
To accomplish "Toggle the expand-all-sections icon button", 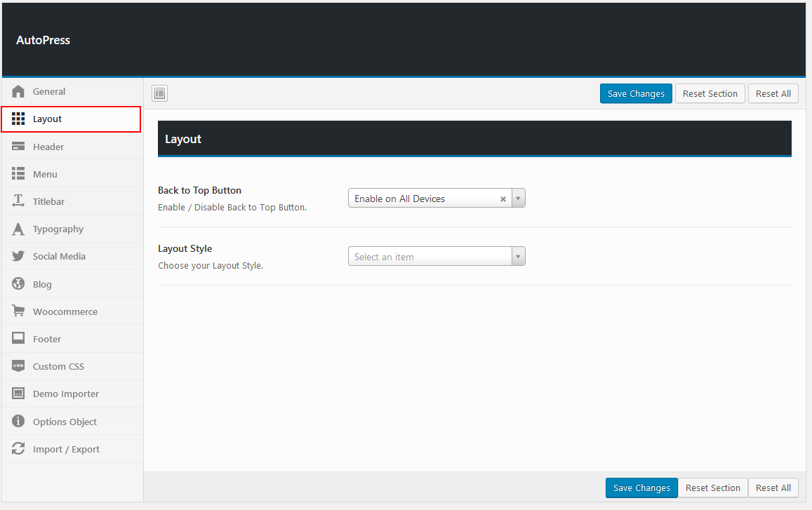I will (x=159, y=93).
